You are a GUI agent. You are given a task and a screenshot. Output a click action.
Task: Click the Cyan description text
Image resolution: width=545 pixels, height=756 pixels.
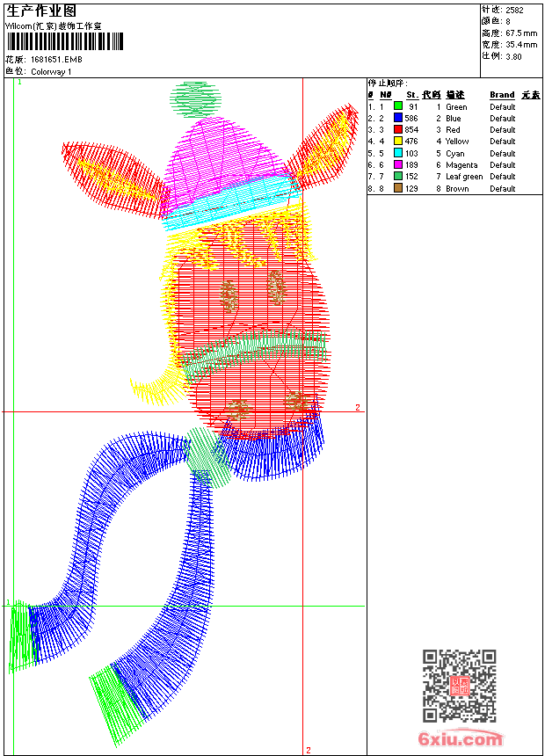tap(455, 153)
